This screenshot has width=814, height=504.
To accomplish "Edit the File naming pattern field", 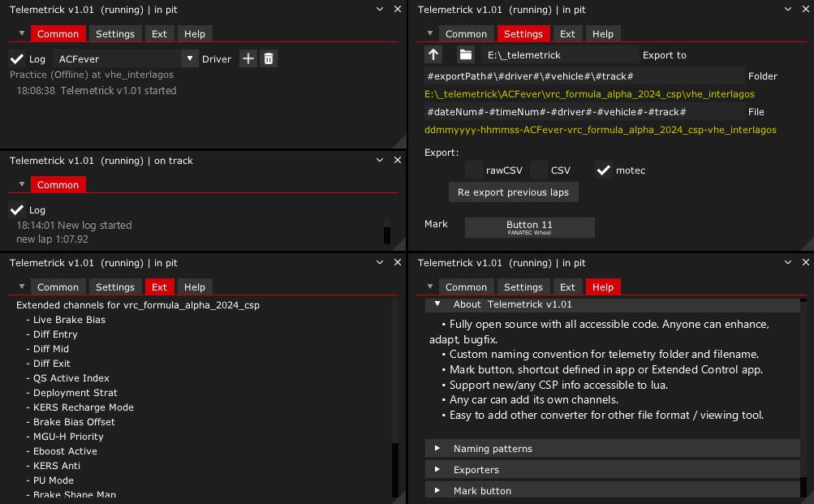I will pyautogui.click(x=584, y=112).
